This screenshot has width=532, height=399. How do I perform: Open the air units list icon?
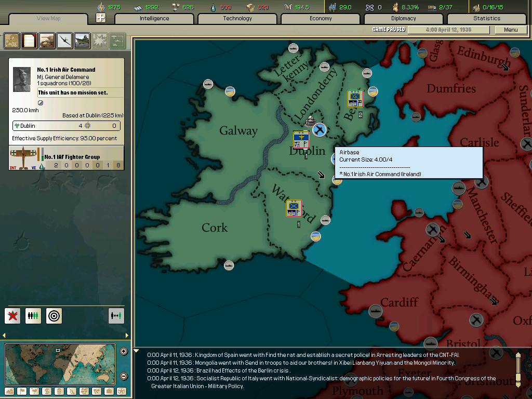(64, 41)
